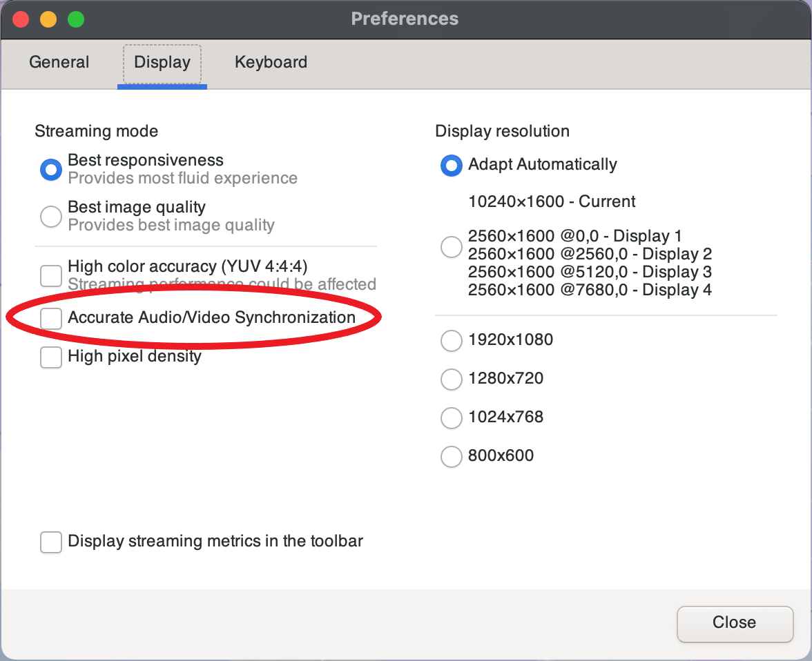Viewport: 812px width, 661px height.
Task: Enable High color accuracy (YUV 4:4:4)
Action: coord(50,275)
